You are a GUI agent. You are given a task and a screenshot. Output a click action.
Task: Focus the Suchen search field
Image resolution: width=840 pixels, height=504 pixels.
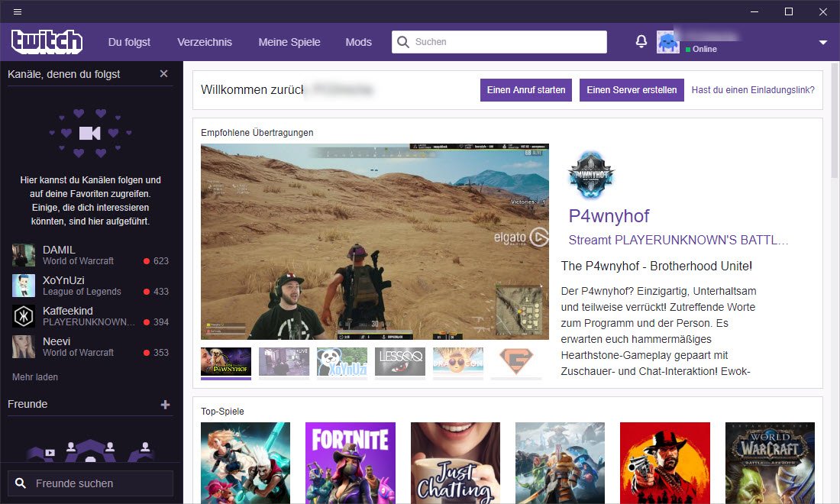[x=499, y=42]
